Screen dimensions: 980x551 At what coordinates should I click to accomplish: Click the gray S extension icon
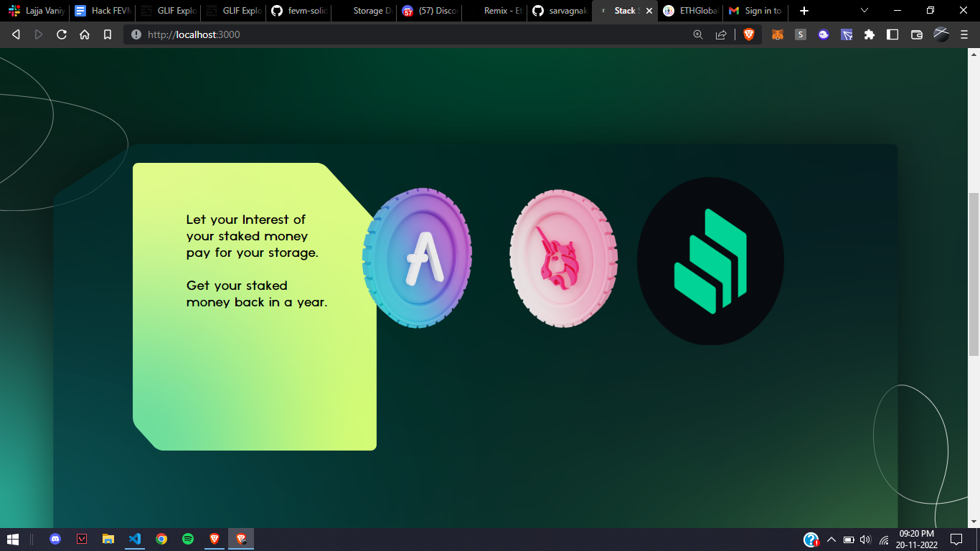[x=801, y=34]
